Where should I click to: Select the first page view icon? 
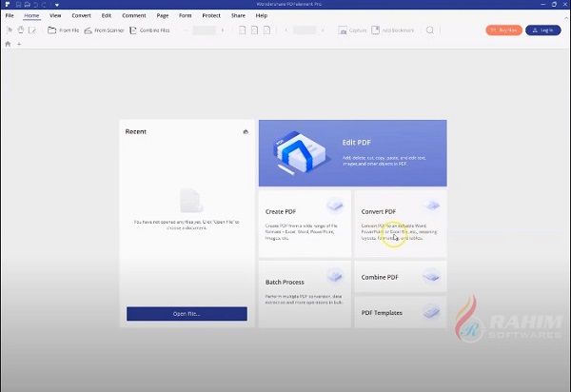coord(242,30)
